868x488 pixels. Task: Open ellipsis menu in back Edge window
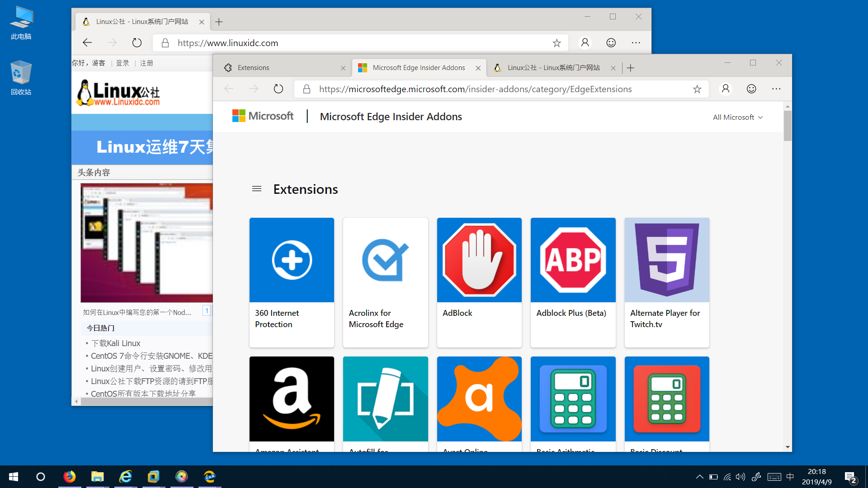coord(636,42)
